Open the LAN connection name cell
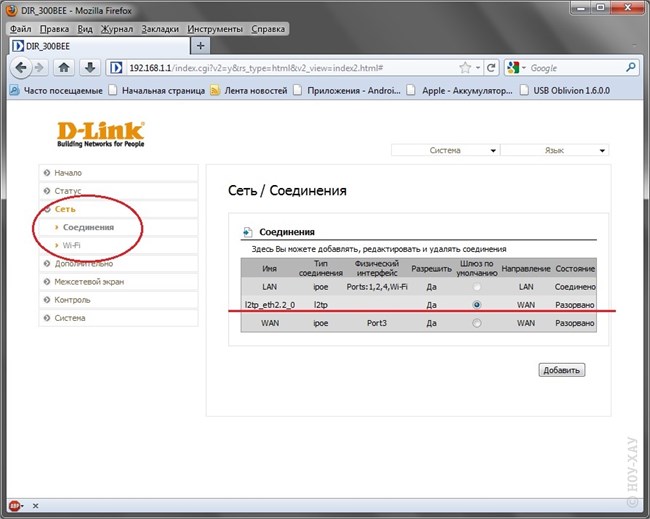The width and height of the screenshot is (650, 519). click(x=269, y=287)
